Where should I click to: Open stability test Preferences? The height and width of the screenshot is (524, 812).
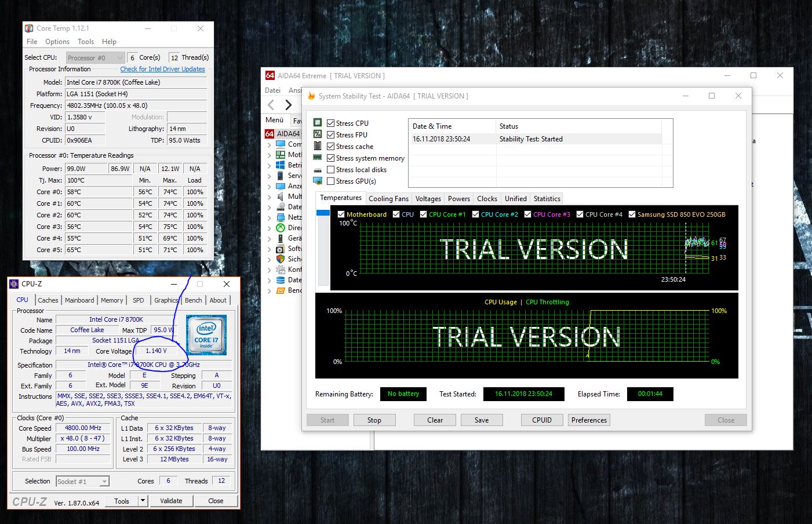click(589, 420)
